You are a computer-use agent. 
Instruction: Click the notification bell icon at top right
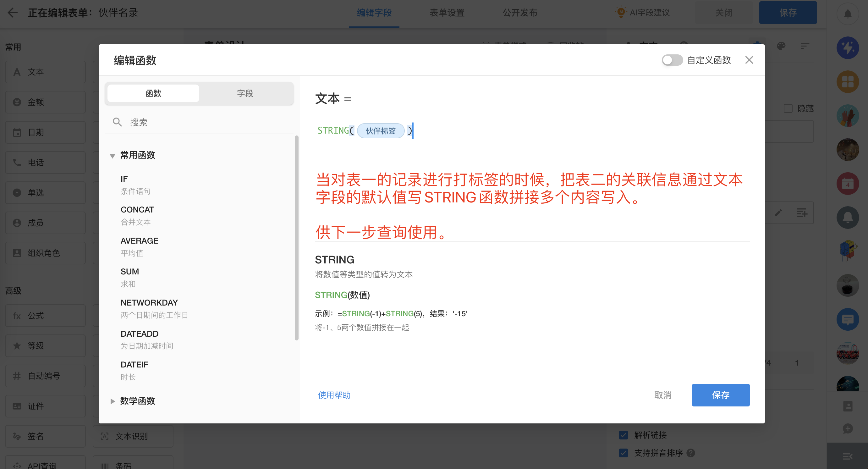[x=848, y=14]
